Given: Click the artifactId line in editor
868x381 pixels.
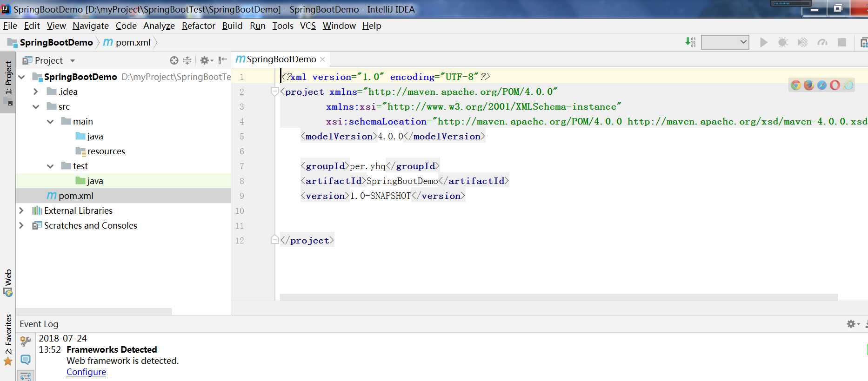Looking at the screenshot, I should point(405,181).
